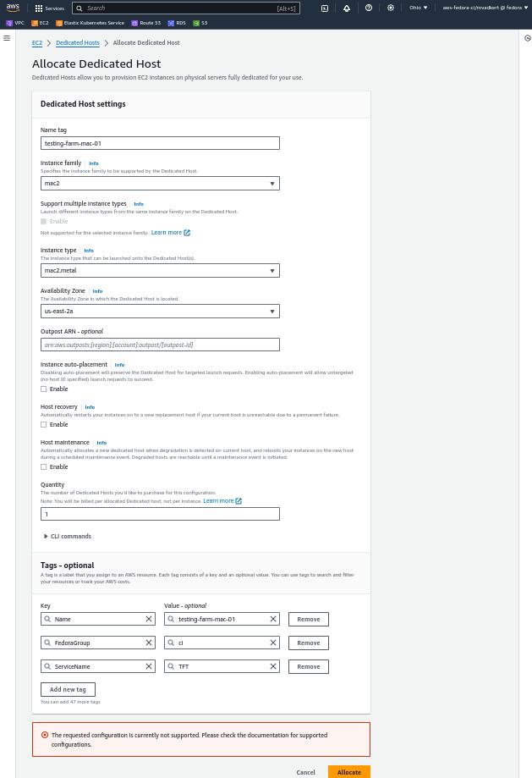Screen dimensions: 532x778
Task: Clear the TFT tag value with its X
Action: point(273,666)
